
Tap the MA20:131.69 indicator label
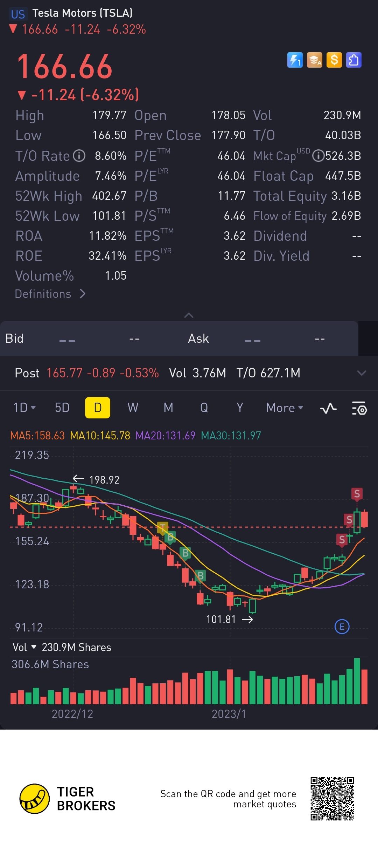coord(165,436)
